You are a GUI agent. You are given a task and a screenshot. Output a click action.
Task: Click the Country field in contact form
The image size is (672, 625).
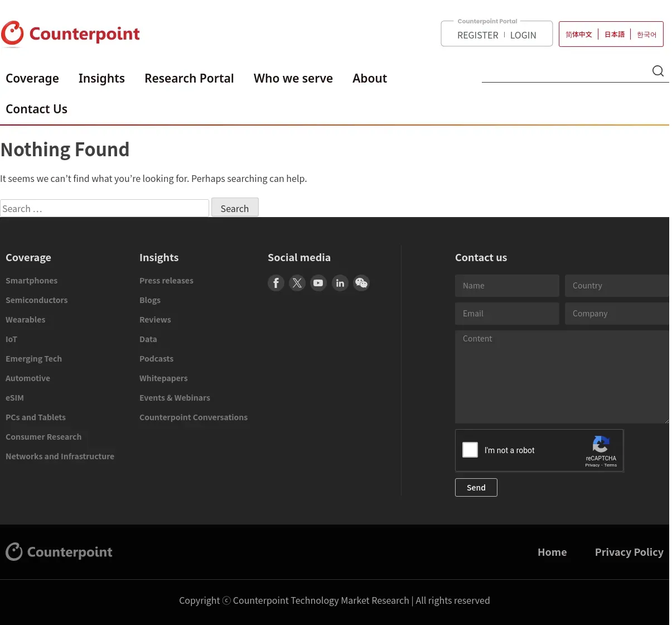tap(617, 286)
